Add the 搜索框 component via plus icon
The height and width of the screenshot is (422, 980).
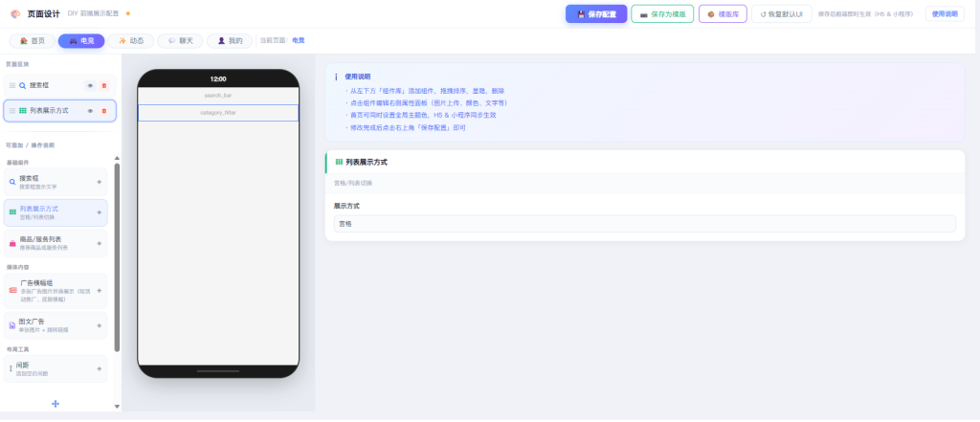(x=99, y=182)
